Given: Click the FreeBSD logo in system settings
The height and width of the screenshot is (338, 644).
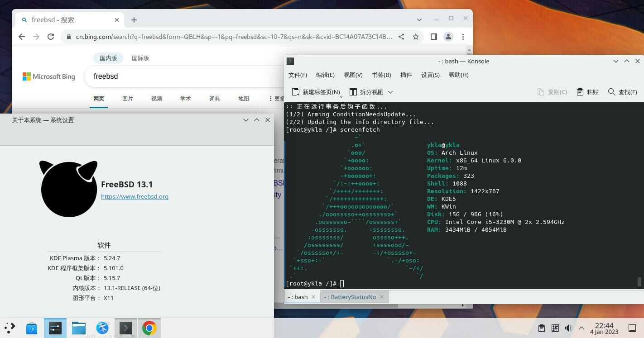Looking at the screenshot, I should click(x=68, y=189).
